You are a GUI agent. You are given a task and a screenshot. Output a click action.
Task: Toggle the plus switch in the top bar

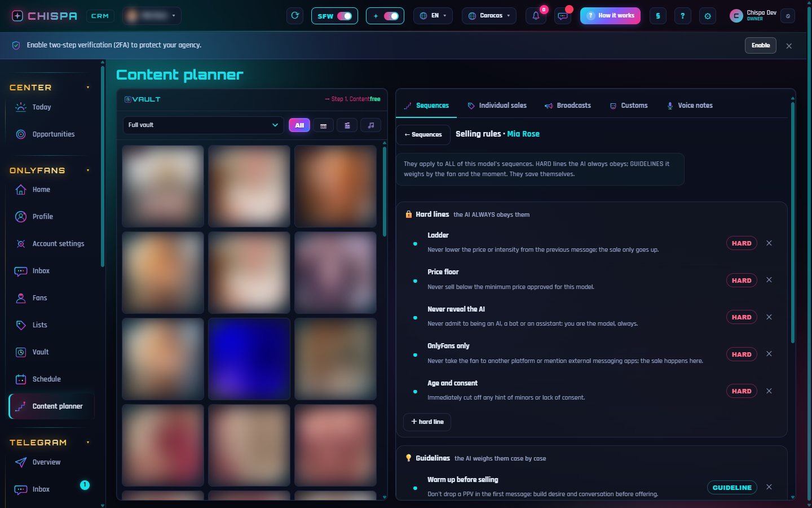(x=385, y=16)
